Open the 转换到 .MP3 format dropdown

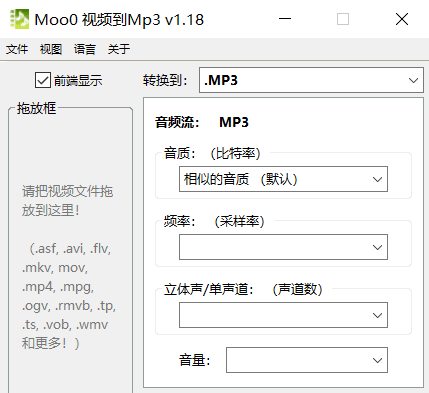point(311,80)
